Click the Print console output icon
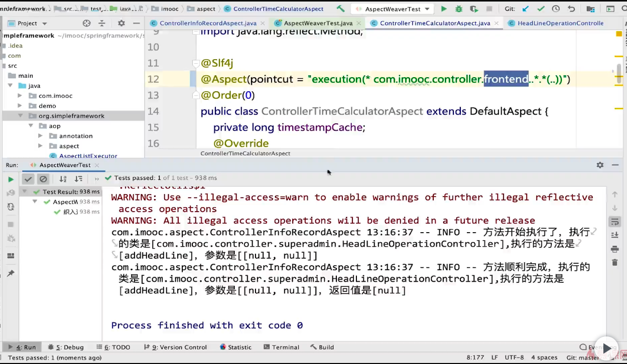Screen dimensions: 627x364 (614, 249)
